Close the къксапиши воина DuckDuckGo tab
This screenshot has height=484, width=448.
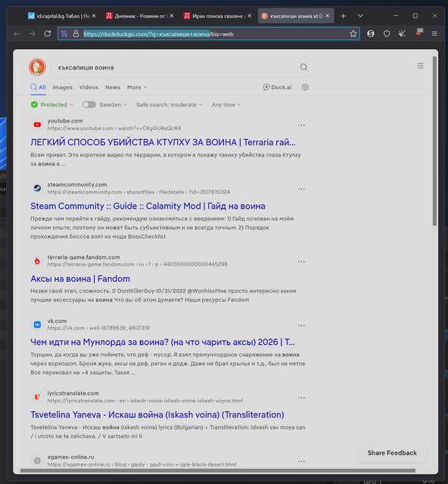(x=327, y=16)
